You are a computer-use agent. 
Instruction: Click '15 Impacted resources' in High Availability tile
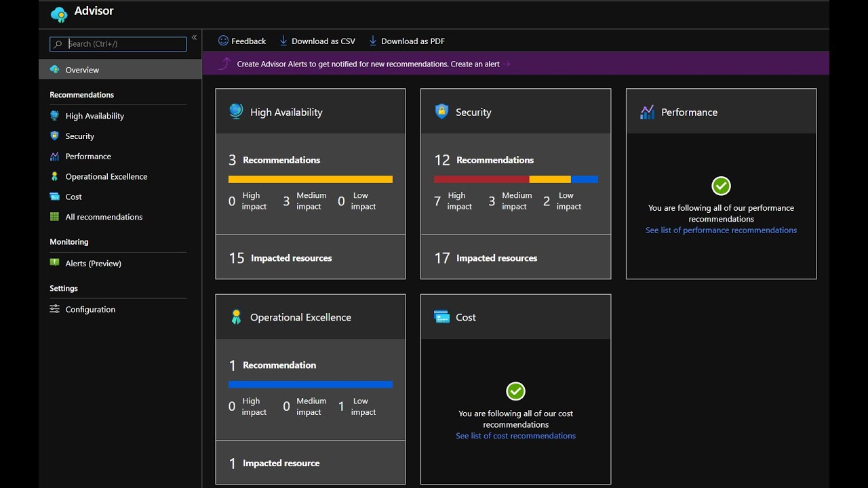[280, 258]
